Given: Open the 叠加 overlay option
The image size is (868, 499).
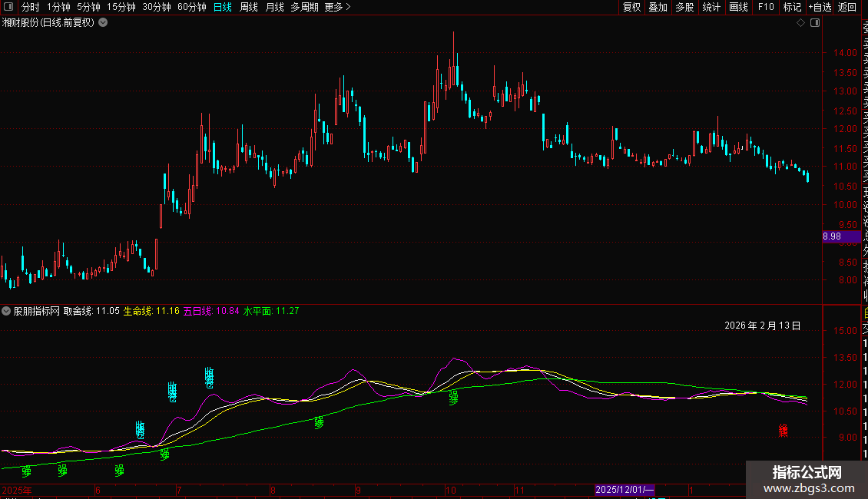Looking at the screenshot, I should coord(658,7).
